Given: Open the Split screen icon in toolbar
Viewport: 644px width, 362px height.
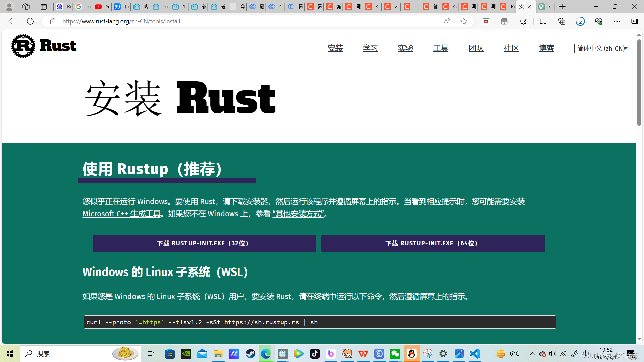Looking at the screenshot, I should point(543,21).
